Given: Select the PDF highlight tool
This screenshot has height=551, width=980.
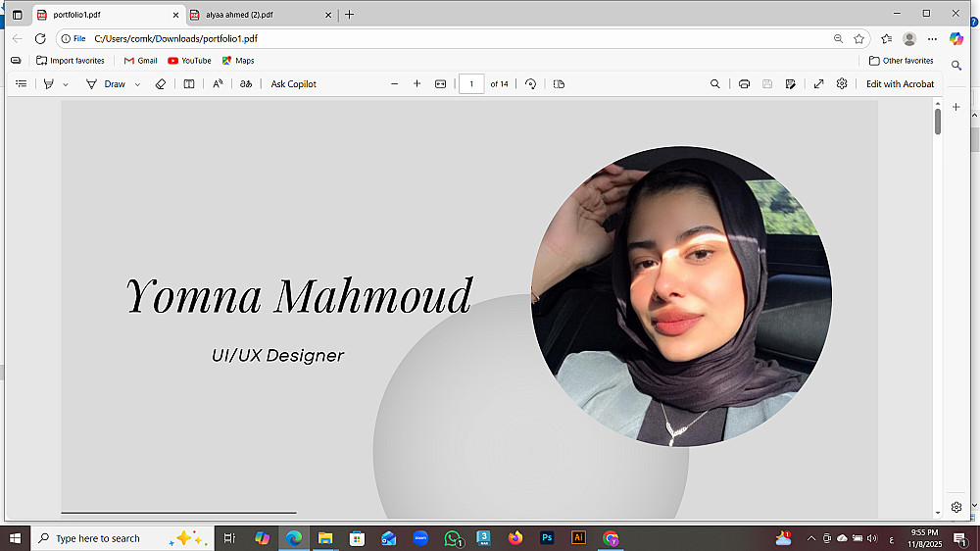Looking at the screenshot, I should pos(49,83).
